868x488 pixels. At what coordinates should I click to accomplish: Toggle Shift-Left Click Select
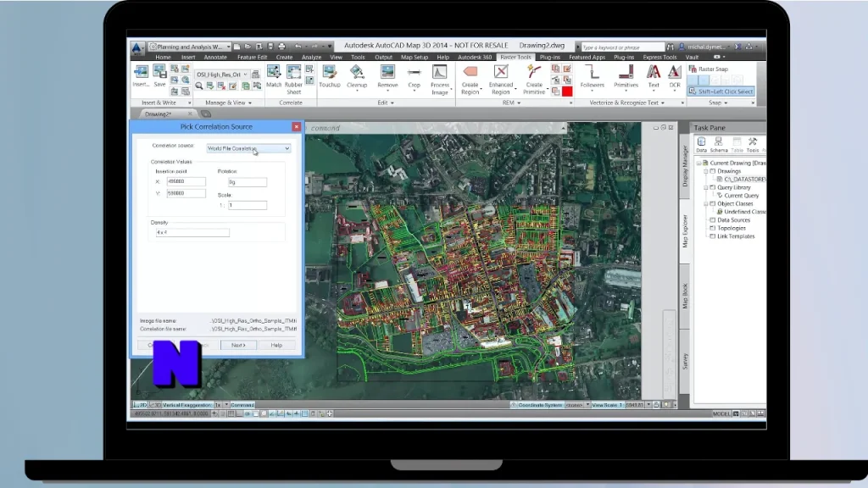(x=721, y=91)
